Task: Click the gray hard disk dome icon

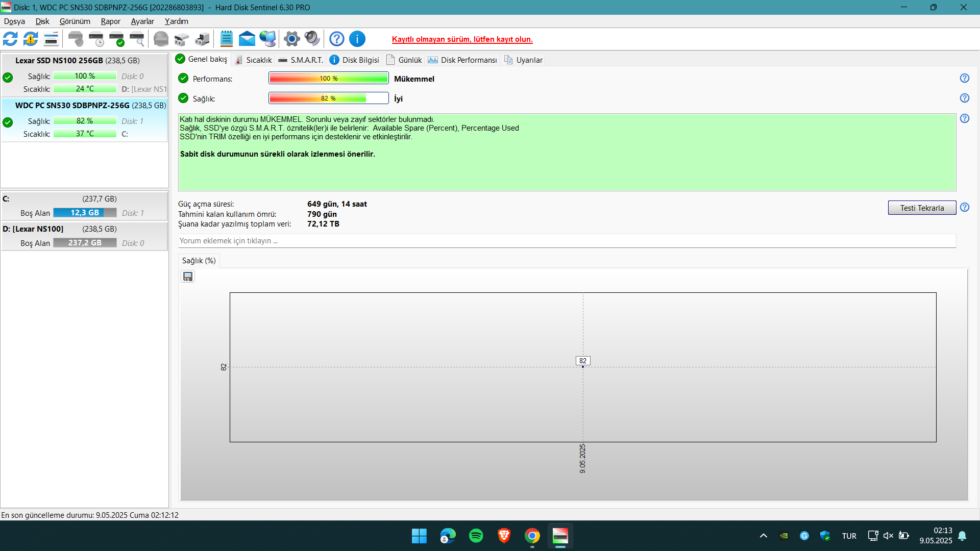Action: 161,39
